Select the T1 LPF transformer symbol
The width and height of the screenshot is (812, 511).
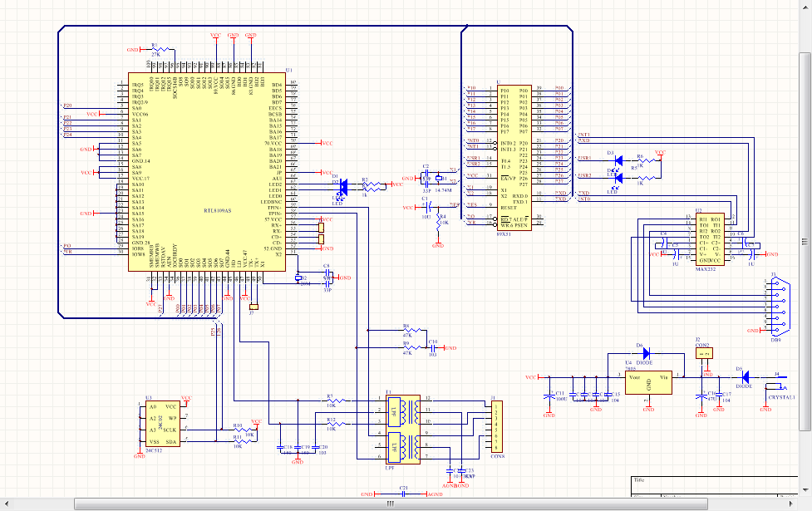click(403, 430)
